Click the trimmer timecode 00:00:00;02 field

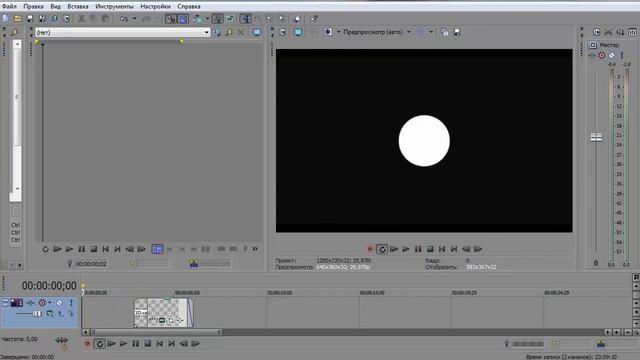(x=91, y=264)
